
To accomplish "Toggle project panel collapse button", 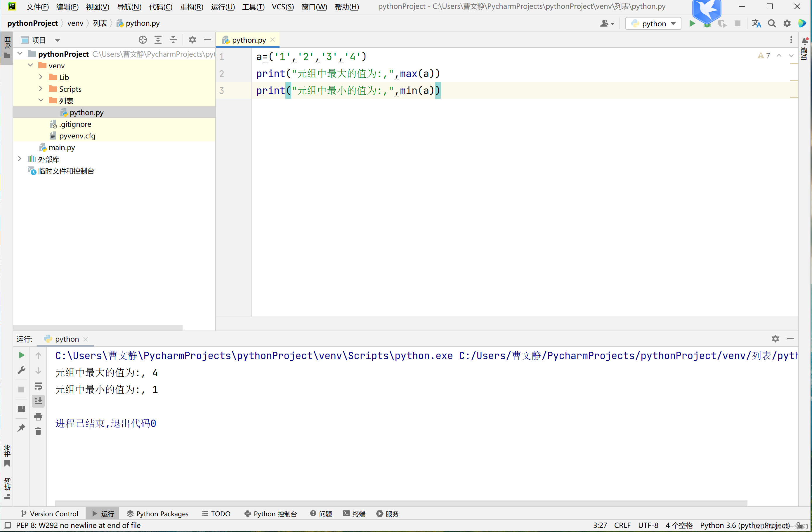I will pyautogui.click(x=207, y=39).
